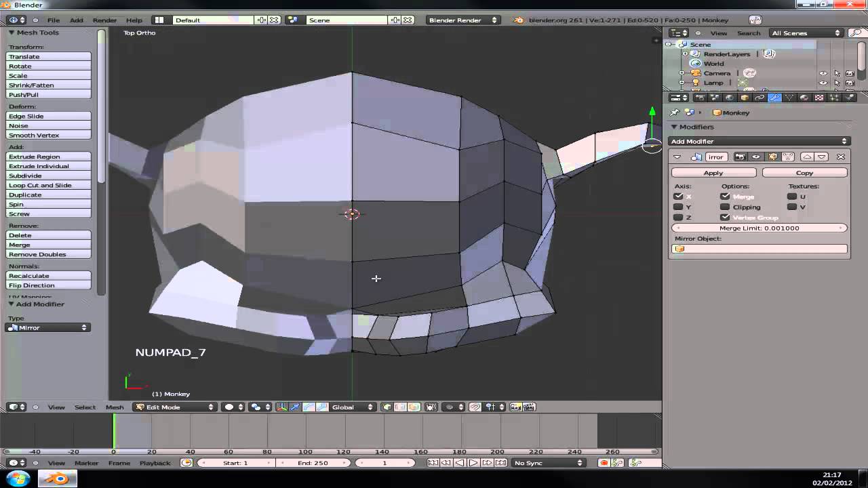This screenshot has width=868, height=488.
Task: Open the Global orientation dropdown
Action: pyautogui.click(x=352, y=407)
